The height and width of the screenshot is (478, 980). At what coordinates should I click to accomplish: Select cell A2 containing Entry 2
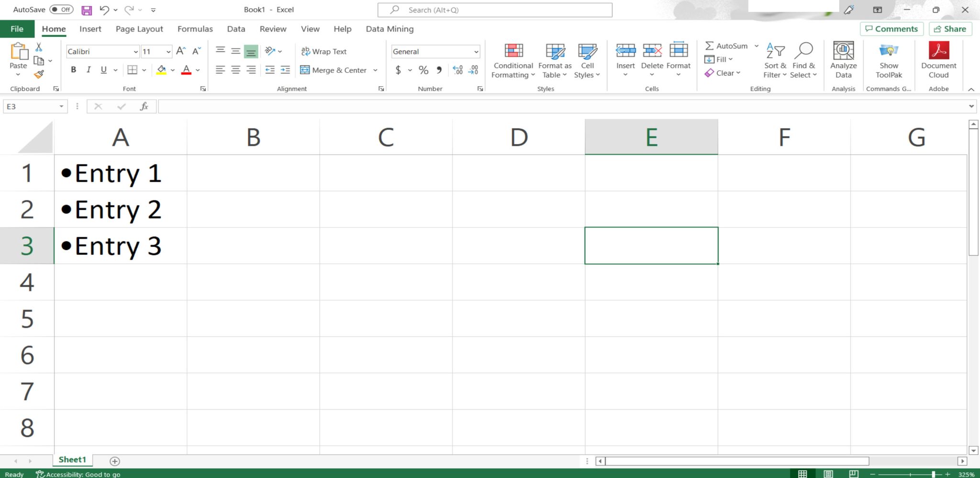pos(120,209)
